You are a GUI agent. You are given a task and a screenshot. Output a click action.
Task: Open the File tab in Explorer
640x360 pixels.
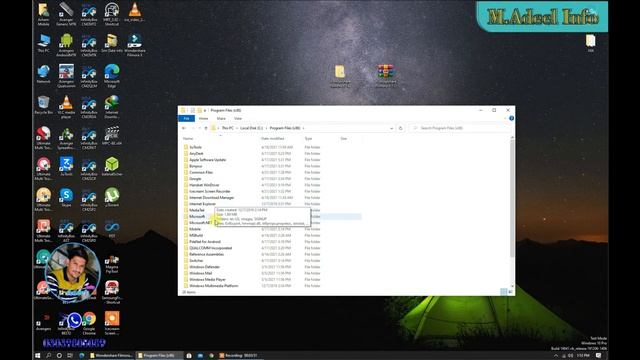(186, 118)
